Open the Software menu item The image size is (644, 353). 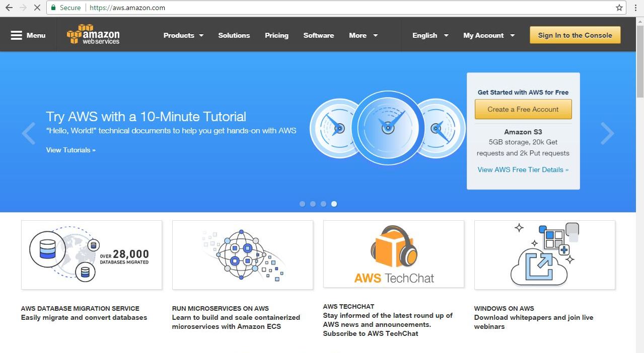[x=319, y=35]
